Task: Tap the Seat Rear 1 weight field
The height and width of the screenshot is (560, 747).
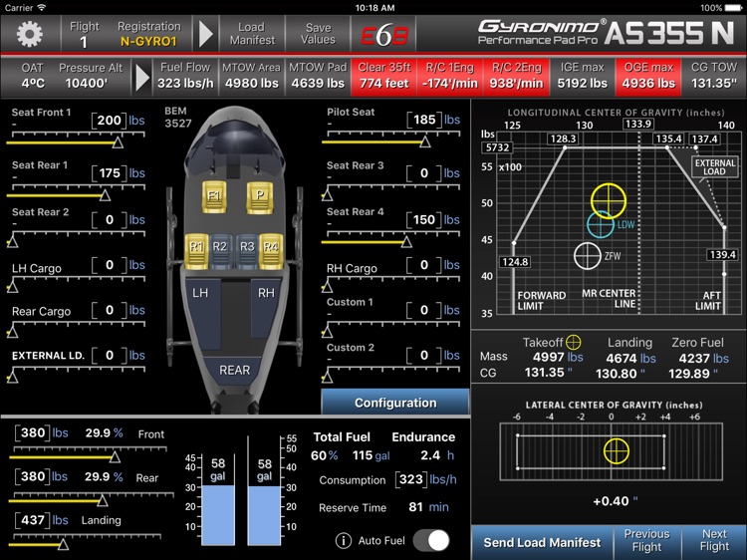Action: [110, 173]
